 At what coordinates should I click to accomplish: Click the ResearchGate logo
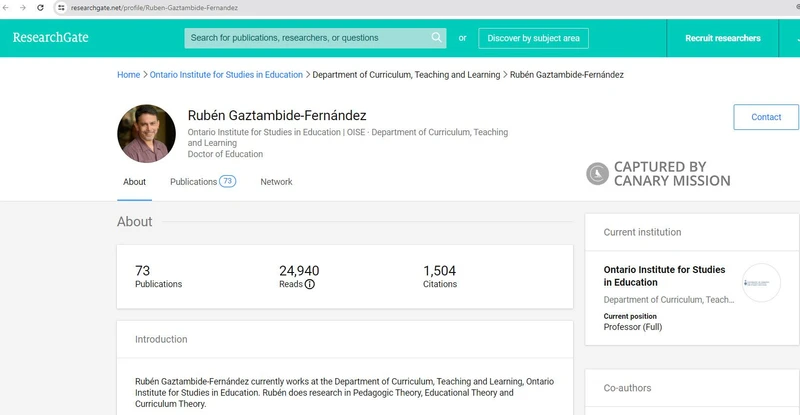[x=51, y=37]
